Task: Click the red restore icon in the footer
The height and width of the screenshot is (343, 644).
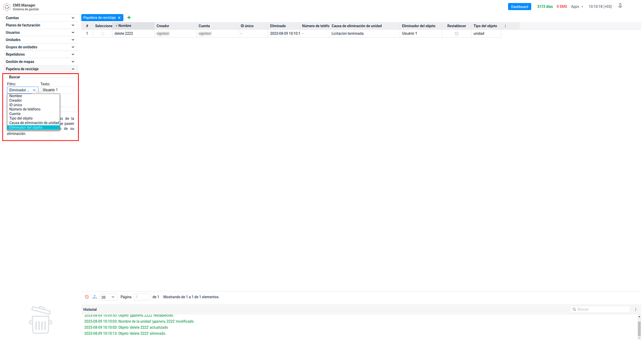Action: 87,297
